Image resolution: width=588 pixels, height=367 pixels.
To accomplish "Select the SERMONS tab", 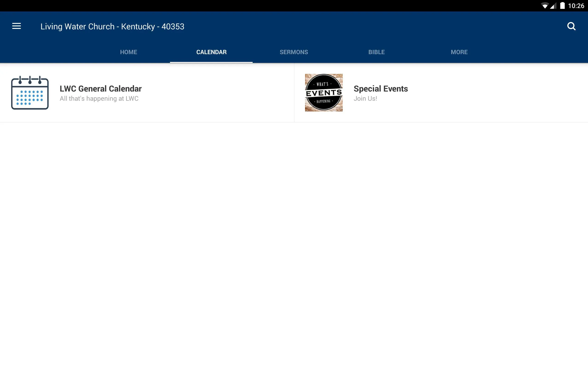I will pyautogui.click(x=294, y=52).
